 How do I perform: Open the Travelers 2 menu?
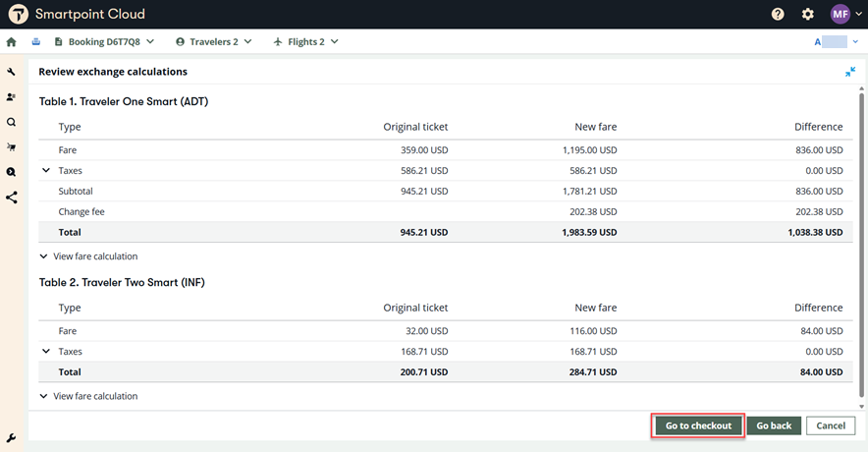click(x=213, y=42)
